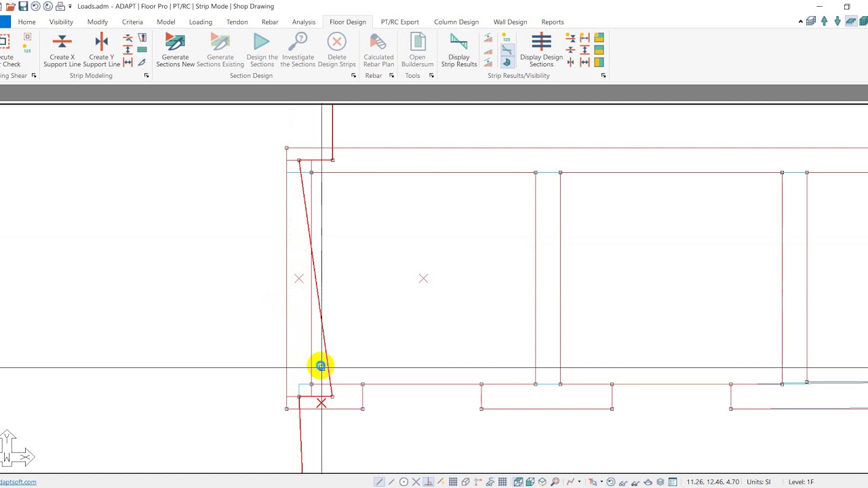The image size is (868, 488).
Task: Switch to the Criteria tab
Action: 132,22
